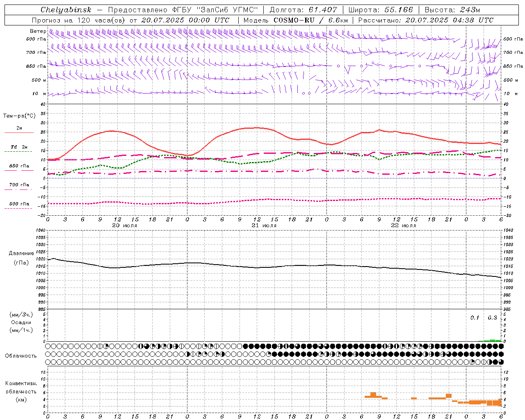Click the '0.3' precipitation amount value

[x=492, y=318]
